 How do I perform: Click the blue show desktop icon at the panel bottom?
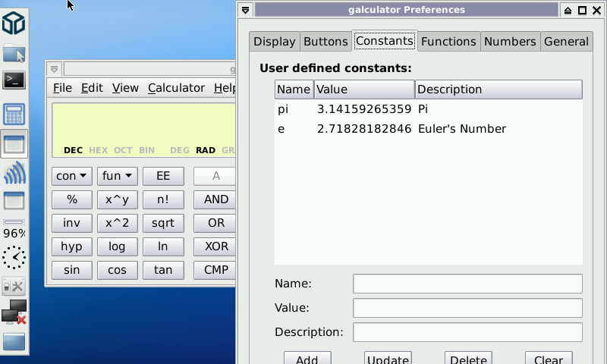tap(14, 342)
